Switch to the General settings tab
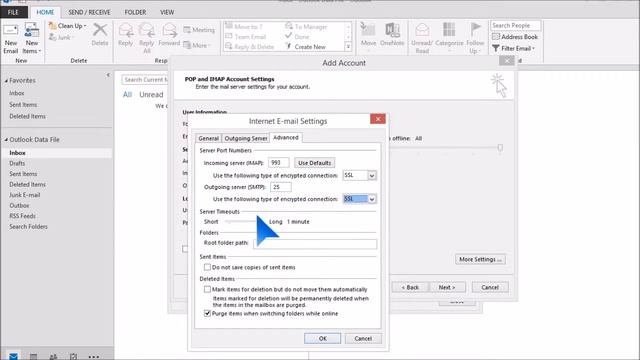 click(x=209, y=138)
